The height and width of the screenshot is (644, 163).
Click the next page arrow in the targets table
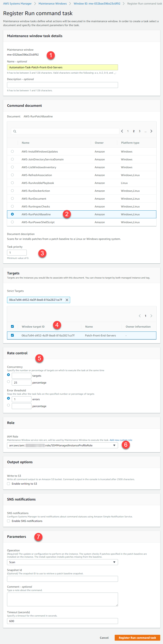pyautogui.click(x=151, y=316)
